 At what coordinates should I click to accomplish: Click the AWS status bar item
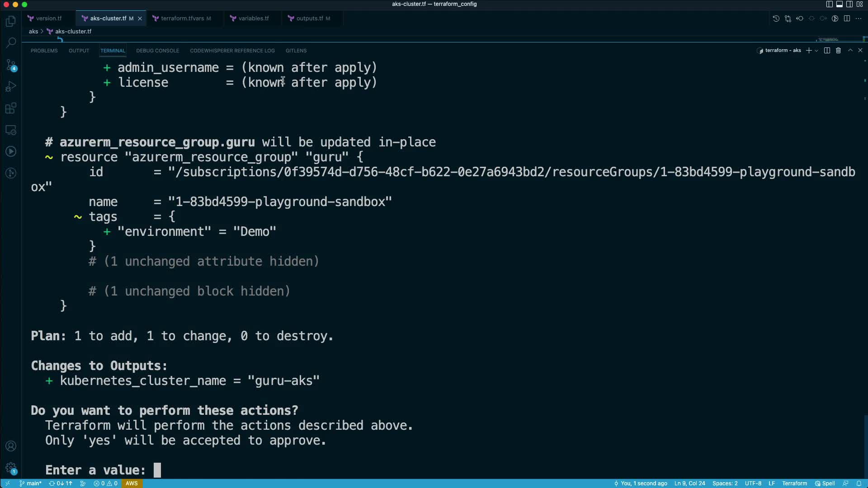[132, 483]
